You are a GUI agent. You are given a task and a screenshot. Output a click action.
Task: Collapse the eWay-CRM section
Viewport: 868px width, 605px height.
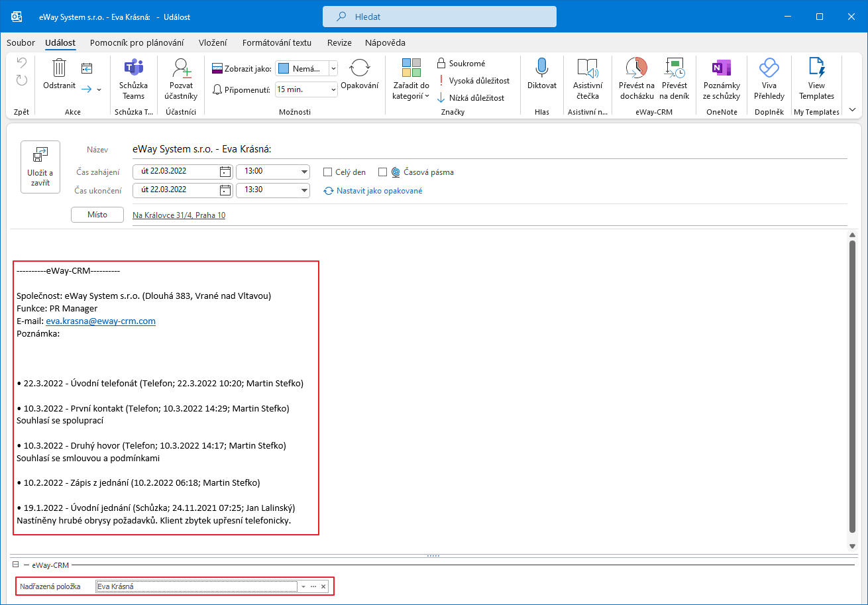point(15,565)
